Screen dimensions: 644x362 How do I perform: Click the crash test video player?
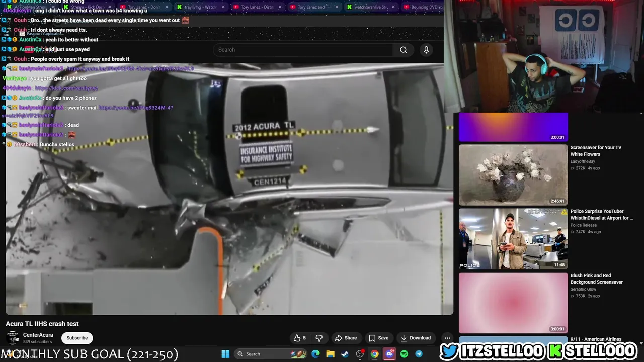tap(229, 189)
